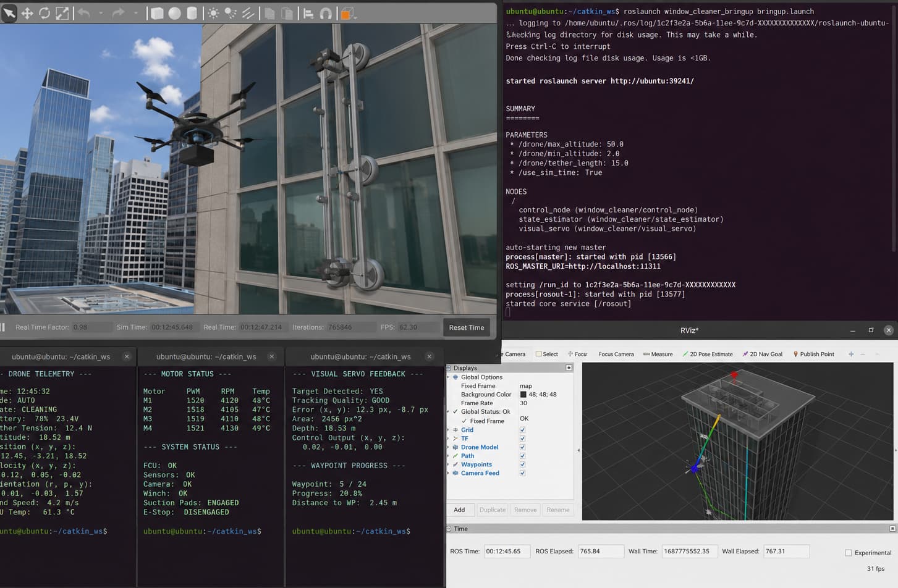Select the RViz Measure tool
This screenshot has height=588, width=898.
[x=658, y=354]
